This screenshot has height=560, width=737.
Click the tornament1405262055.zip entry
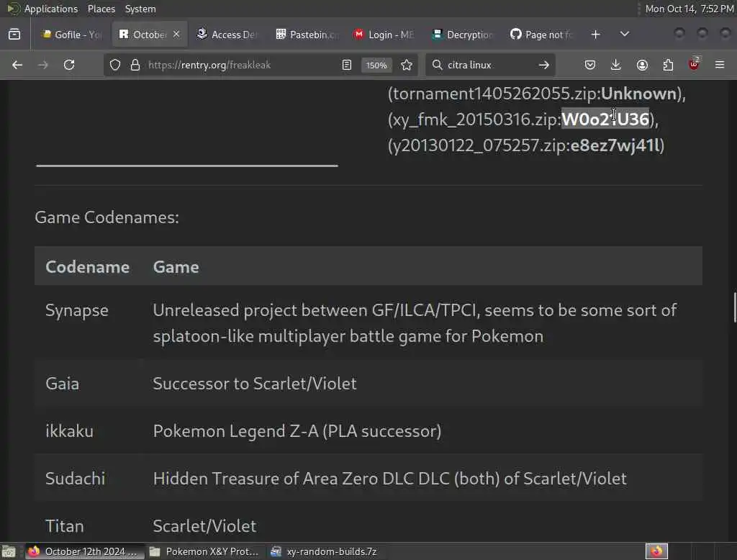[x=536, y=94]
